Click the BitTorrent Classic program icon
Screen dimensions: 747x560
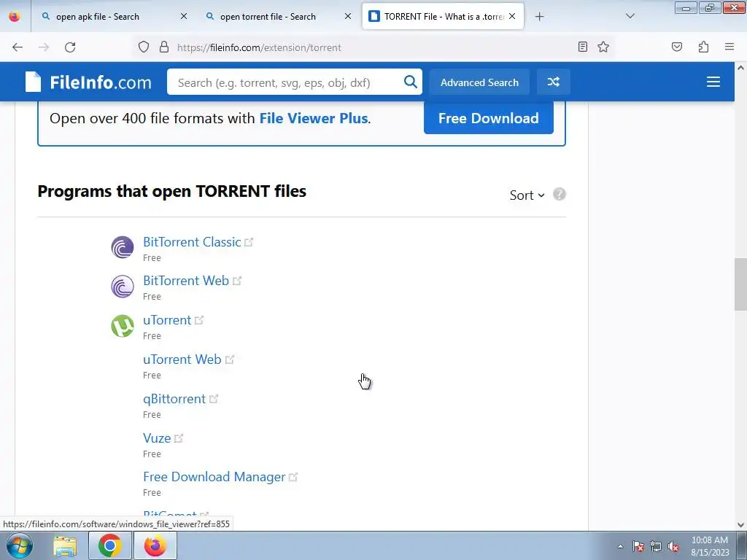(x=123, y=248)
